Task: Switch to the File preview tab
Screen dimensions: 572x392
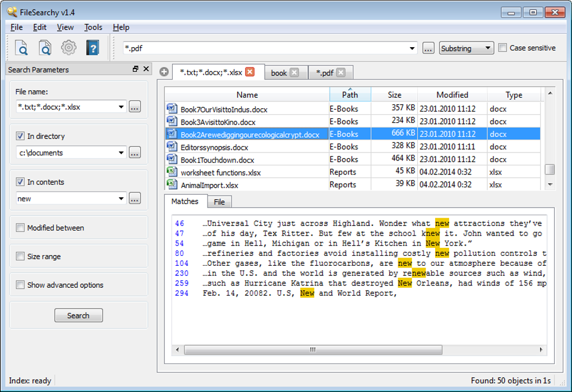Action: (x=219, y=202)
